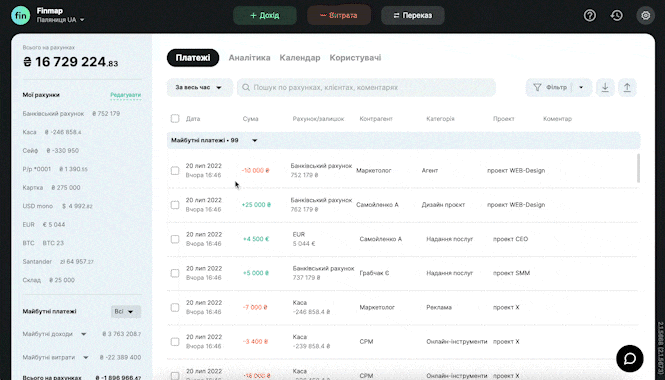665x380 pixels.
Task: Click the -10 000 ₴ amount
Action: [x=255, y=170]
